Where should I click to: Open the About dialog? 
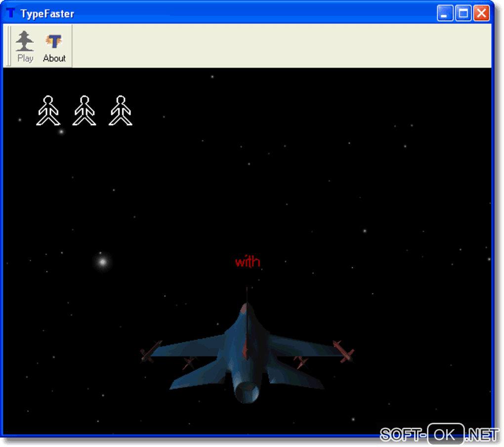click(x=54, y=46)
